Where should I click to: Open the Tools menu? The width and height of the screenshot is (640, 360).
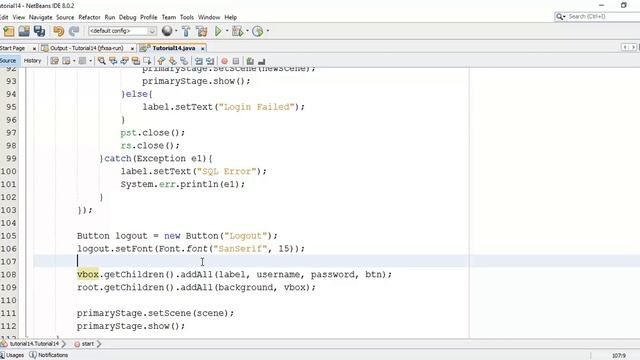187,17
